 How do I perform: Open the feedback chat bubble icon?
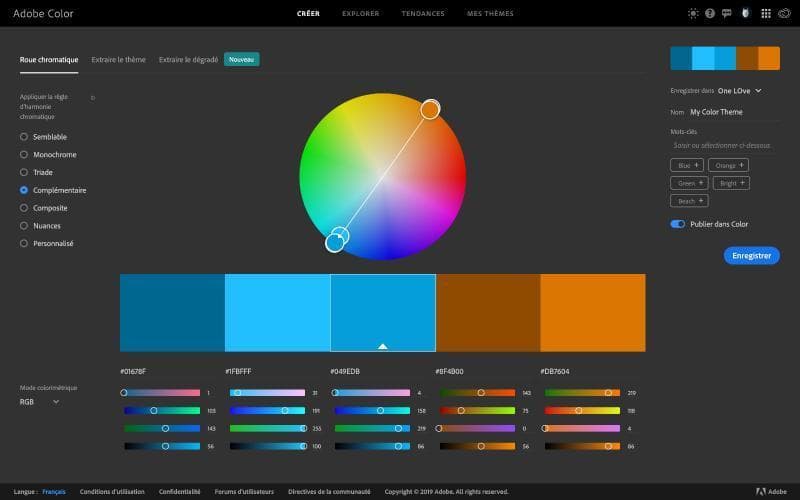tap(727, 13)
